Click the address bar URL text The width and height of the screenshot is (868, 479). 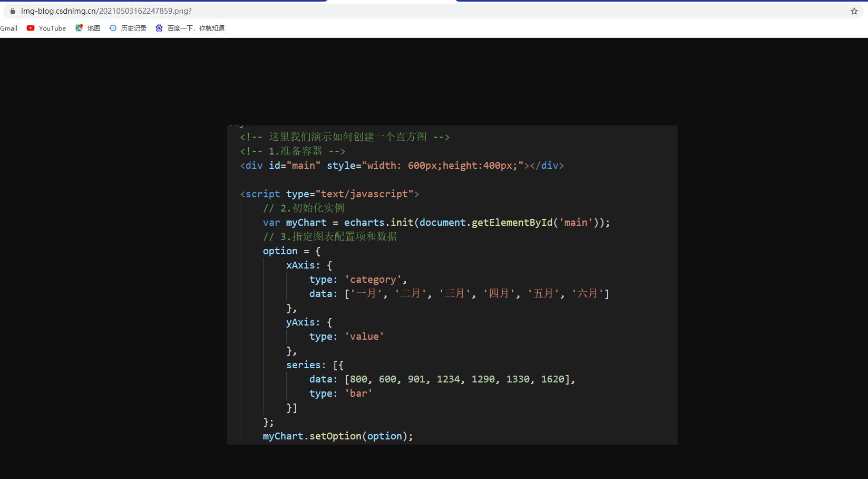(106, 11)
